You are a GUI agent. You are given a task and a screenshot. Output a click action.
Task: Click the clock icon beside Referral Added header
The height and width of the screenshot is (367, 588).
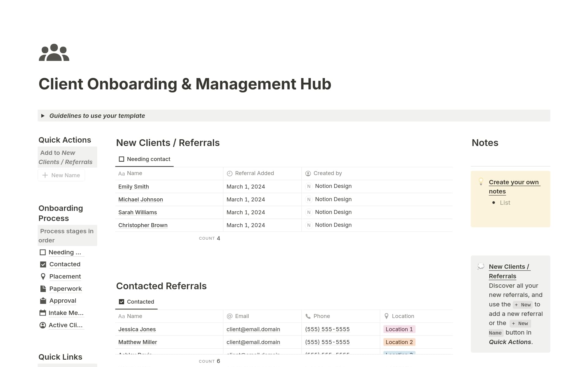230,173
